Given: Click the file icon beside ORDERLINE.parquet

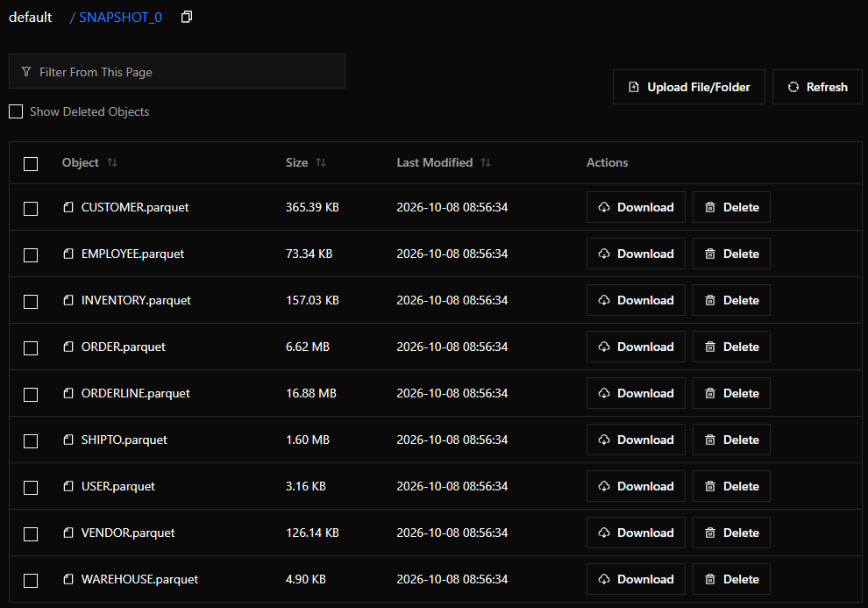Looking at the screenshot, I should pos(68,393).
